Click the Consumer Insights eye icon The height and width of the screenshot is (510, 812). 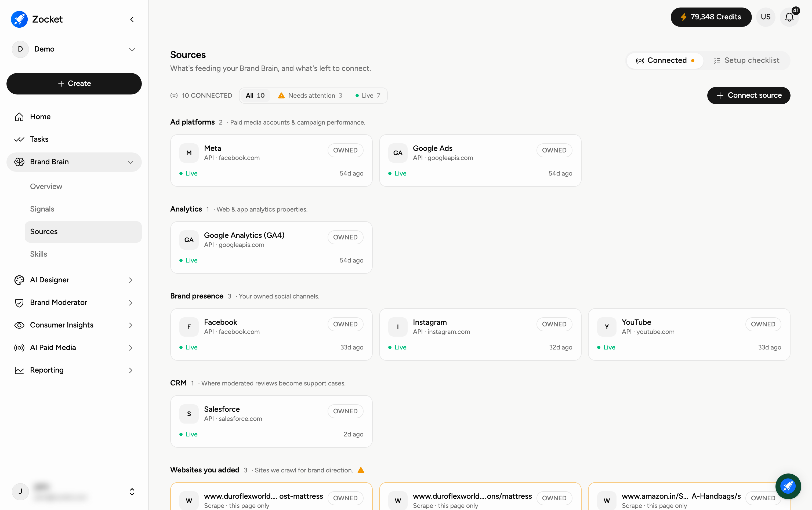click(19, 325)
